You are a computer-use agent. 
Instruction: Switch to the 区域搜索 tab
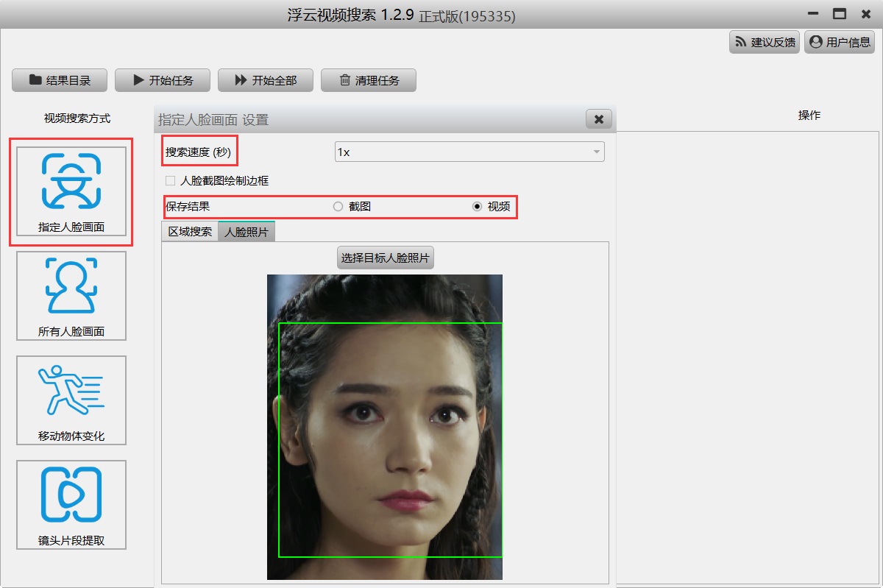click(x=190, y=232)
